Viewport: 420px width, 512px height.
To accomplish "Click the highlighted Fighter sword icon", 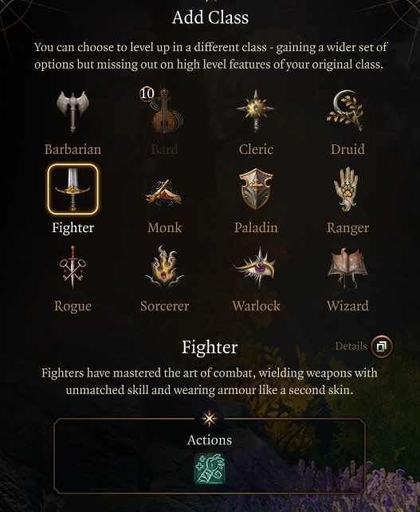I will 73,189.
